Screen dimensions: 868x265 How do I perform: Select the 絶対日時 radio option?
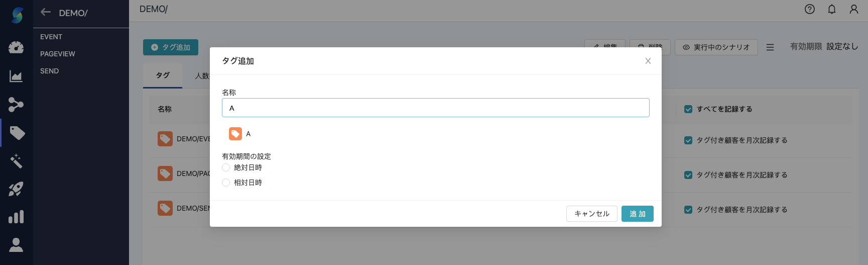click(x=226, y=167)
